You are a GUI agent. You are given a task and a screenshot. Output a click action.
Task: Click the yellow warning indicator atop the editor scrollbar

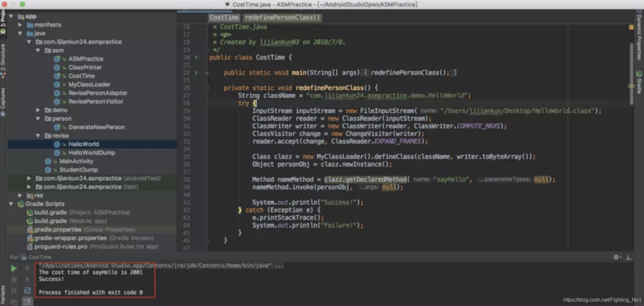(631, 27)
